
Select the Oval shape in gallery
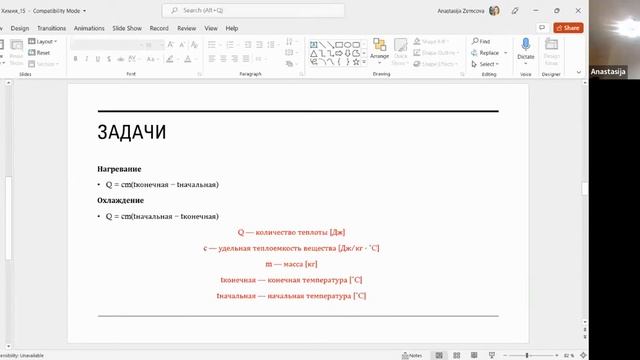coord(347,44)
